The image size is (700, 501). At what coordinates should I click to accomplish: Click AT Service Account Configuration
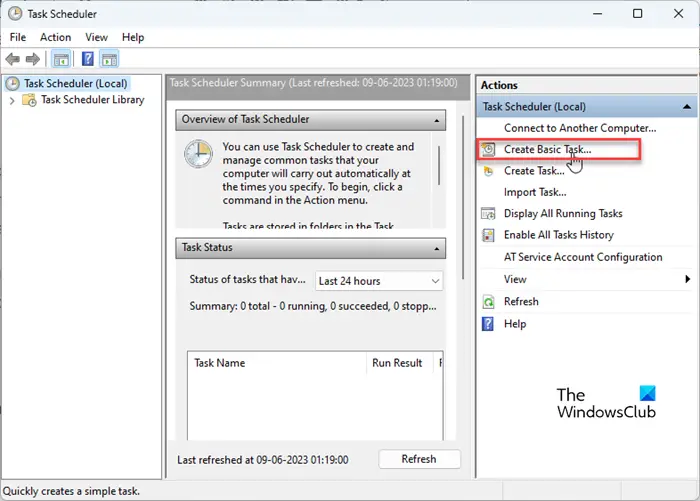(583, 257)
